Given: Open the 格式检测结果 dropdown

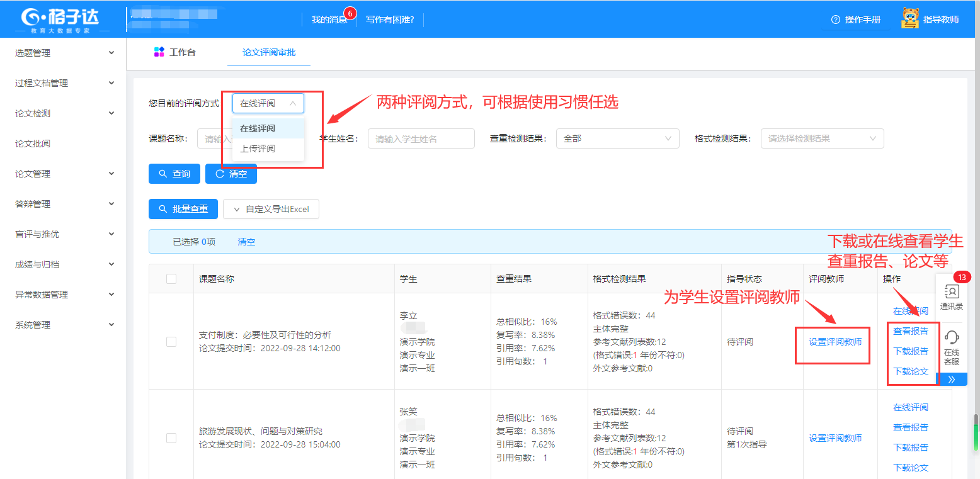Looking at the screenshot, I should coord(822,138).
